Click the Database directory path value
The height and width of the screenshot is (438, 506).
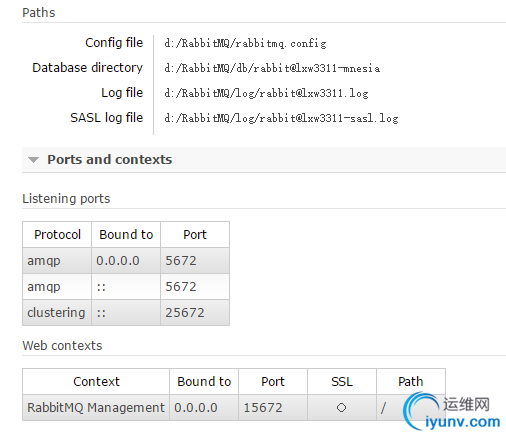(x=272, y=68)
